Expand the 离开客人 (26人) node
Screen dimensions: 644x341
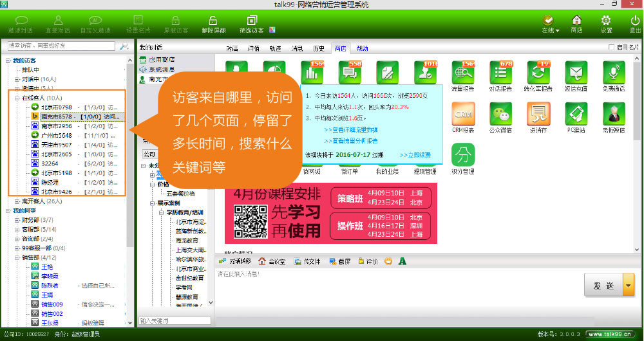coord(17,201)
